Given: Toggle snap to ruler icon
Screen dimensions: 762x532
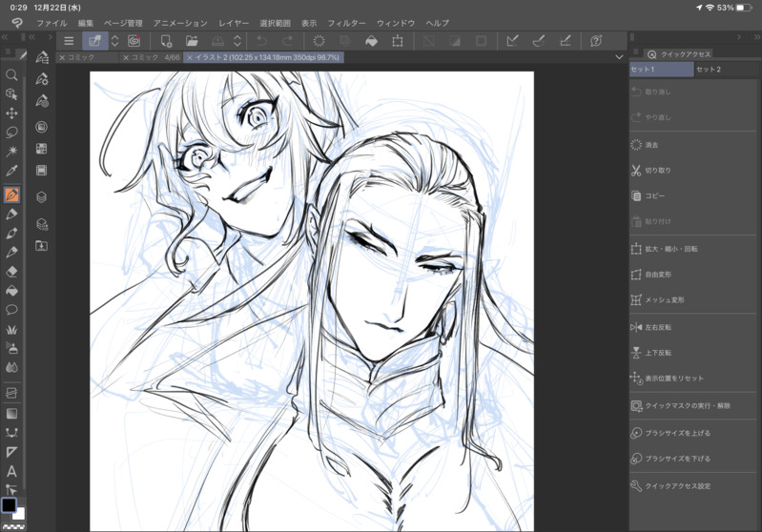Looking at the screenshot, I should pyautogui.click(x=512, y=41).
